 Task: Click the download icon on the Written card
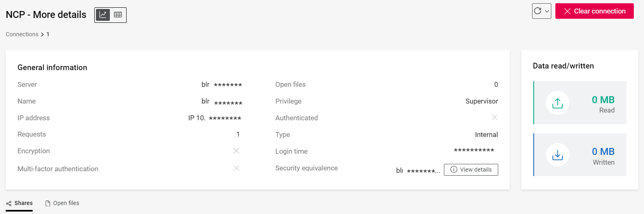557,155
